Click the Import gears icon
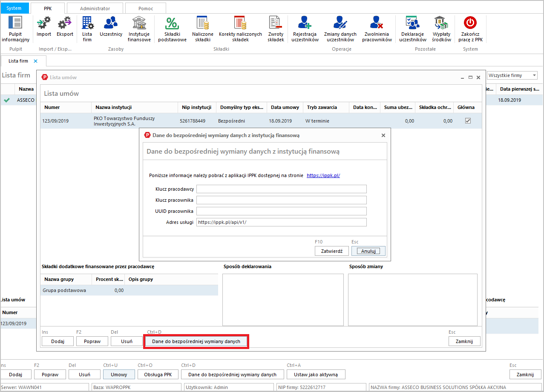This screenshot has height=392, width=544. pyautogui.click(x=43, y=23)
